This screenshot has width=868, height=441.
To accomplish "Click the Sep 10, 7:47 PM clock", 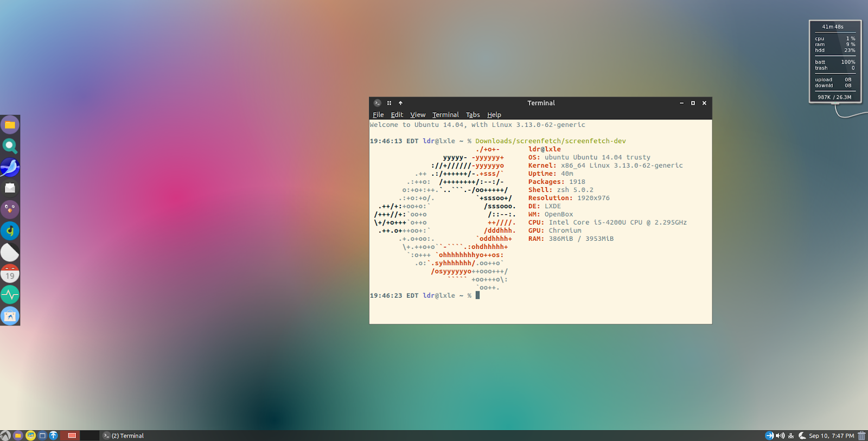I will (831, 436).
